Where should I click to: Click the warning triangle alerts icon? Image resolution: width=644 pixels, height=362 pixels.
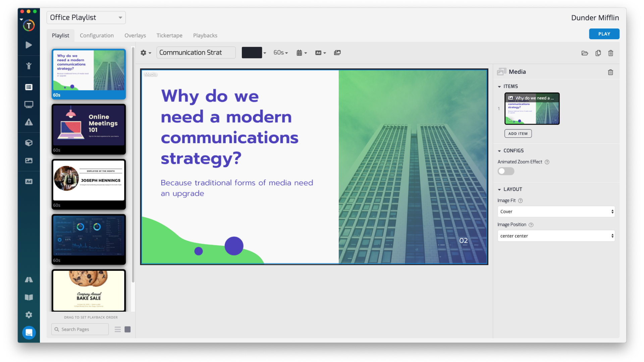click(x=29, y=122)
